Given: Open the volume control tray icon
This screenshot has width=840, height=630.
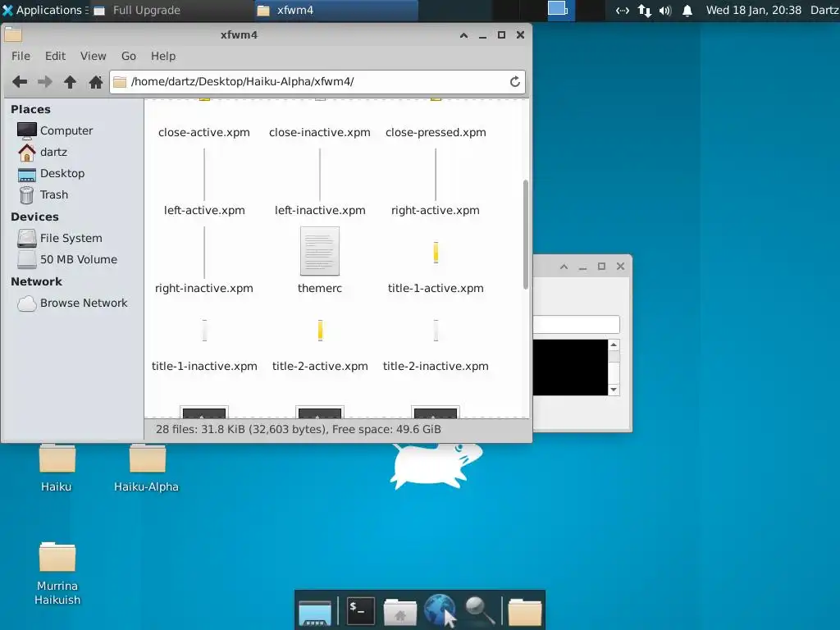Looking at the screenshot, I should [x=665, y=10].
